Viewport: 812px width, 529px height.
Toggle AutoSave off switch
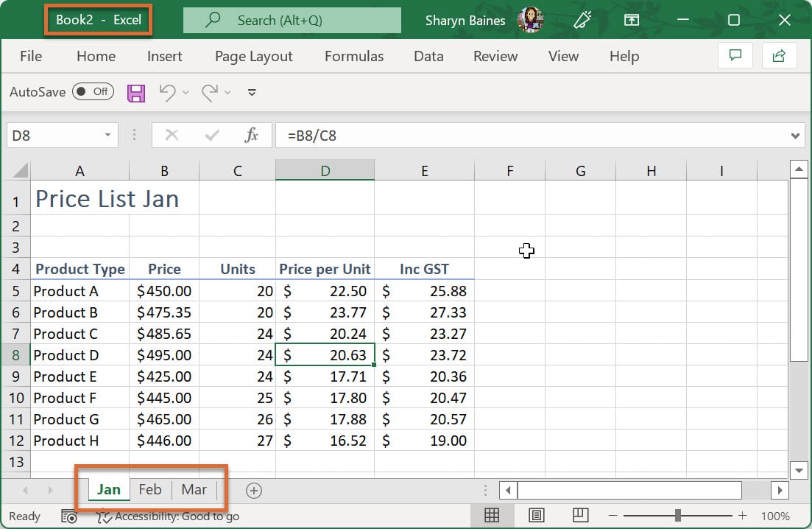pyautogui.click(x=93, y=92)
